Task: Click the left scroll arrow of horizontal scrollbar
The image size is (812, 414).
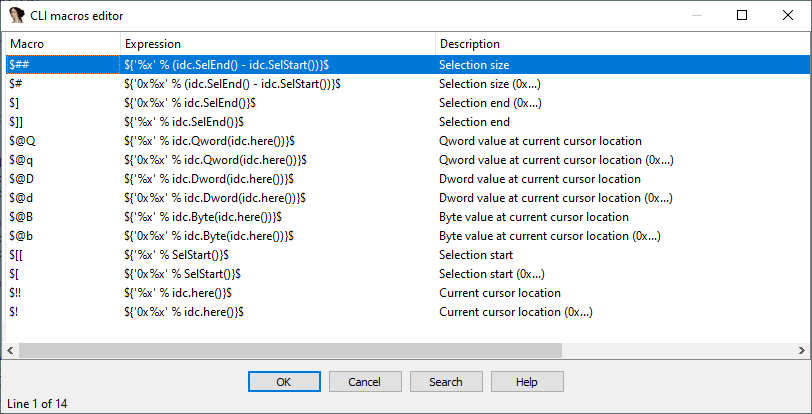Action: point(10,351)
